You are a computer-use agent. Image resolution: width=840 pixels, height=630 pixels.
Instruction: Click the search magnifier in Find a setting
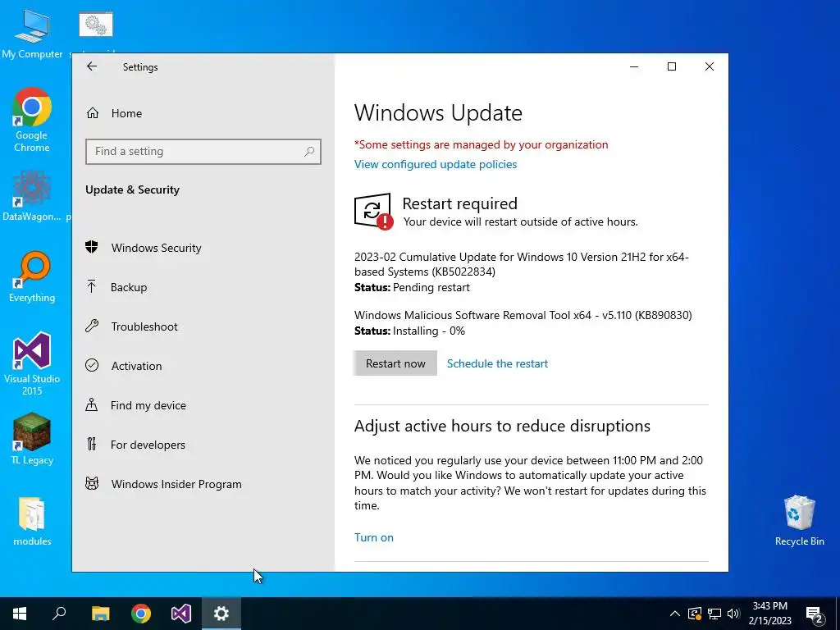[x=309, y=152]
